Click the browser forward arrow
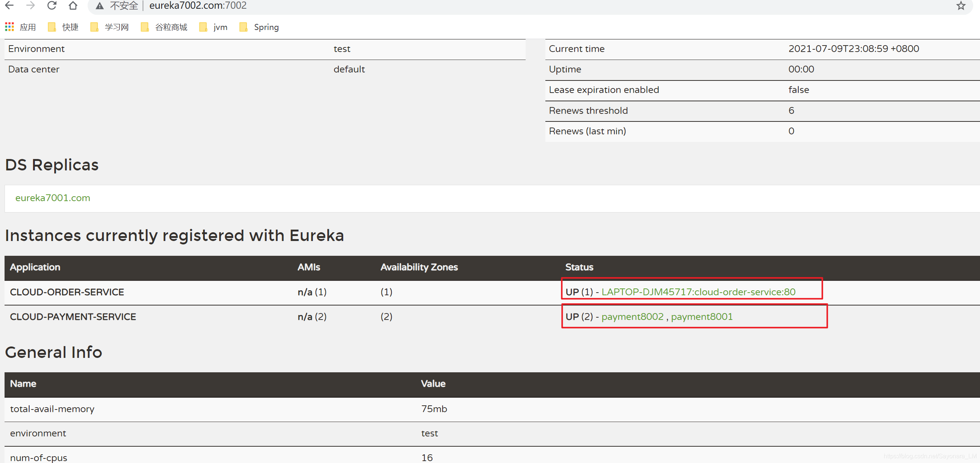The image size is (980, 463). click(x=31, y=5)
